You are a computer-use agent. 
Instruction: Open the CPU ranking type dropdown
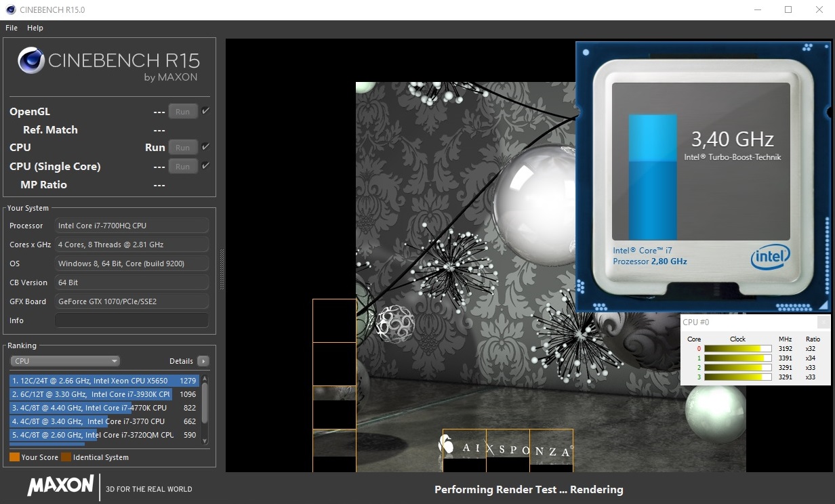(65, 361)
